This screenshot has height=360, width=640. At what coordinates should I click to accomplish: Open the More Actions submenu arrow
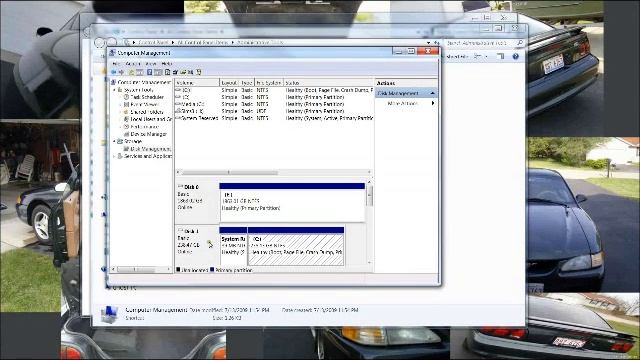pyautogui.click(x=433, y=103)
